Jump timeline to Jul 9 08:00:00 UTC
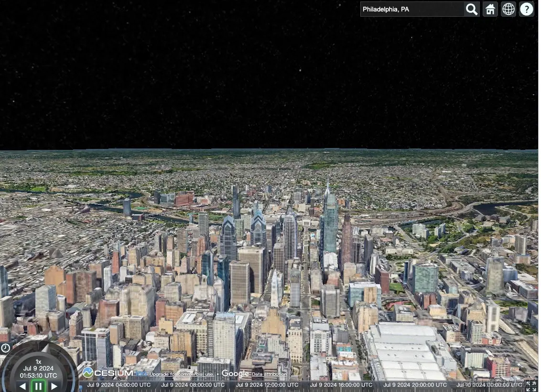This screenshot has height=392, width=541. (x=193, y=385)
